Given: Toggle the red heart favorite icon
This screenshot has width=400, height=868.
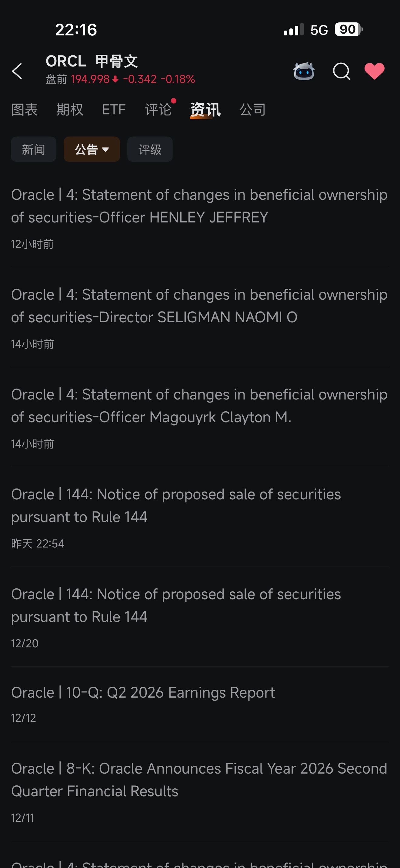Looking at the screenshot, I should point(374,71).
